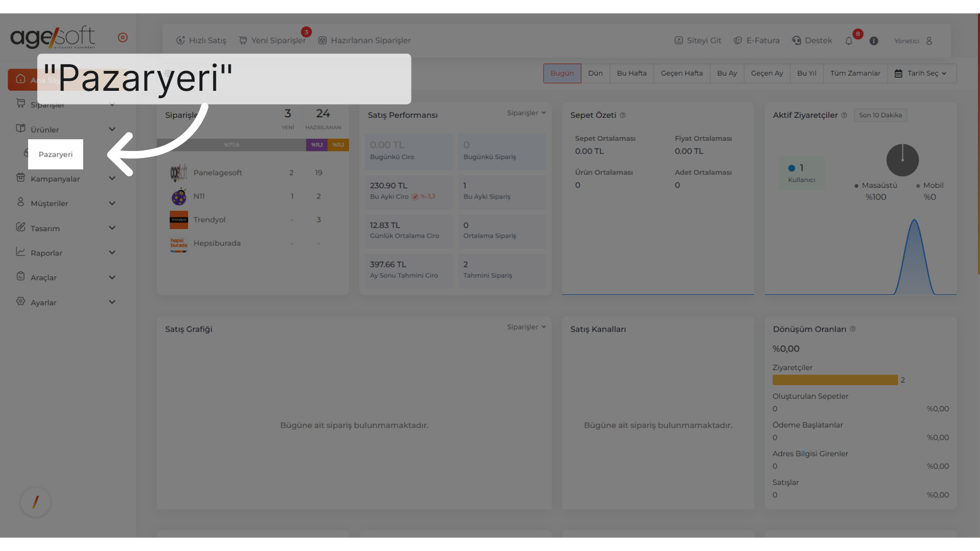980x551 pixels.
Task: Open Satış Grafiği Siparişler dropdown
Action: point(526,327)
